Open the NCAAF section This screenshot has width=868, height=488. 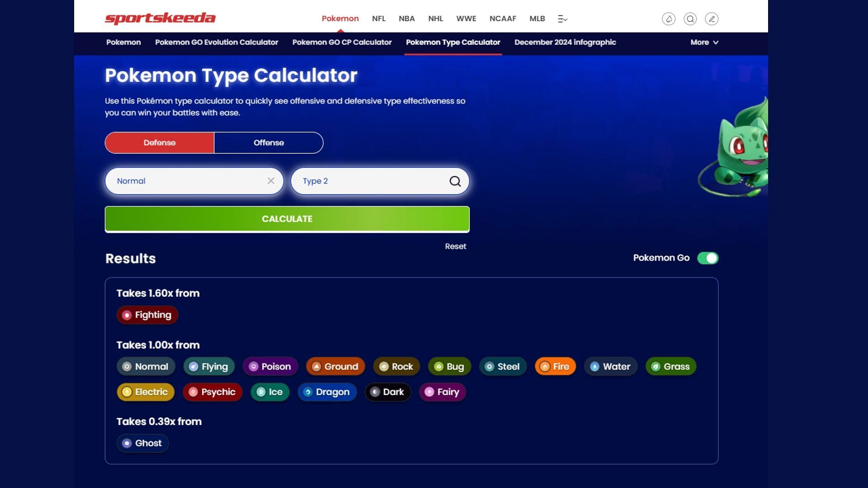503,19
